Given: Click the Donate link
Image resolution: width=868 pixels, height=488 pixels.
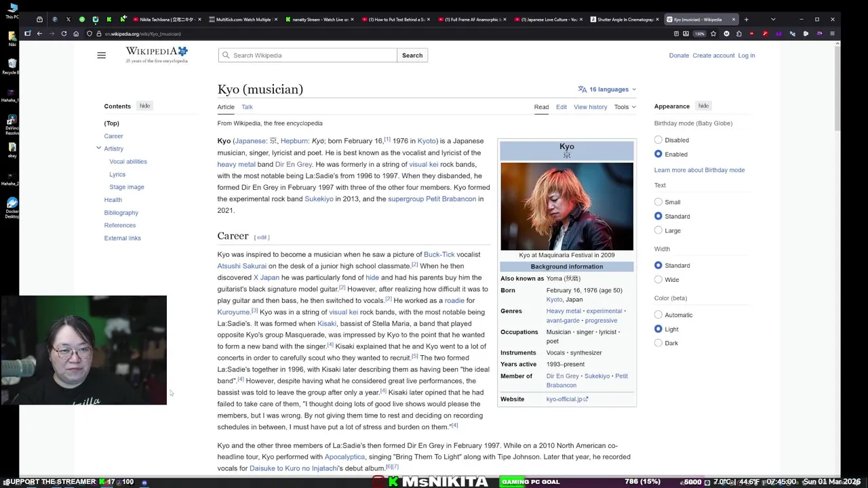Looking at the screenshot, I should pos(679,56).
